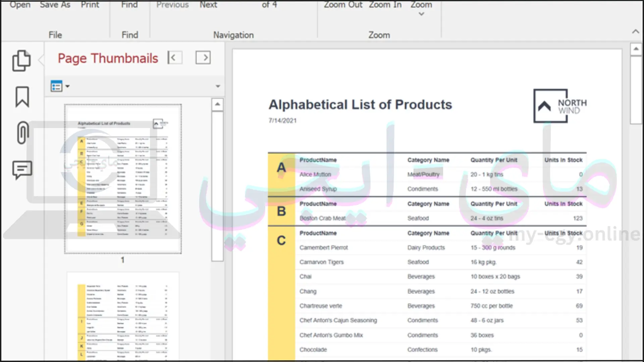Open the Attachments paperclip panel
This screenshot has width=644, height=362.
[x=22, y=133]
